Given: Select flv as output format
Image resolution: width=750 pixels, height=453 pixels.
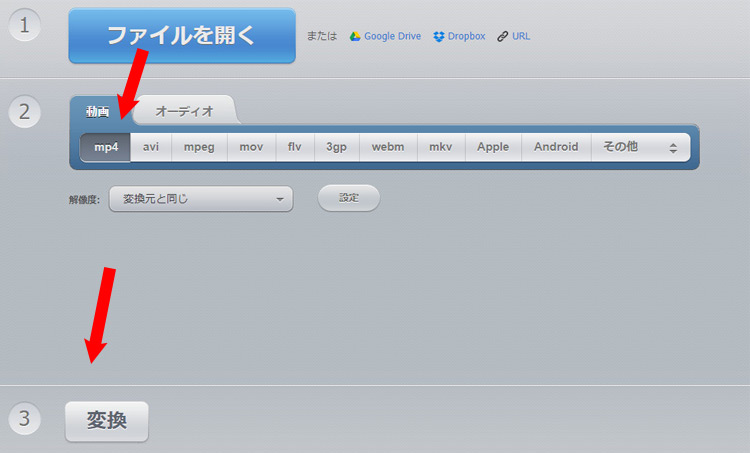Looking at the screenshot, I should (x=295, y=147).
